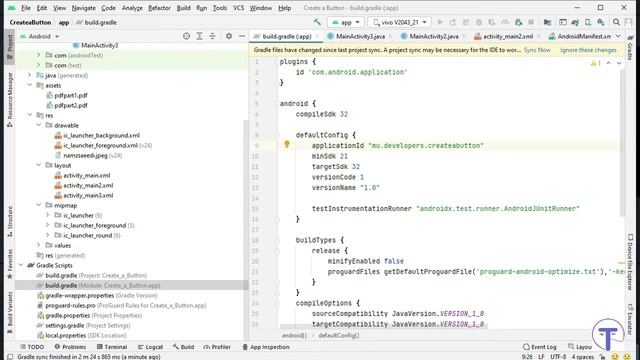640x360 pixels.
Task: Open the File menu
Action: click(x=26, y=8)
